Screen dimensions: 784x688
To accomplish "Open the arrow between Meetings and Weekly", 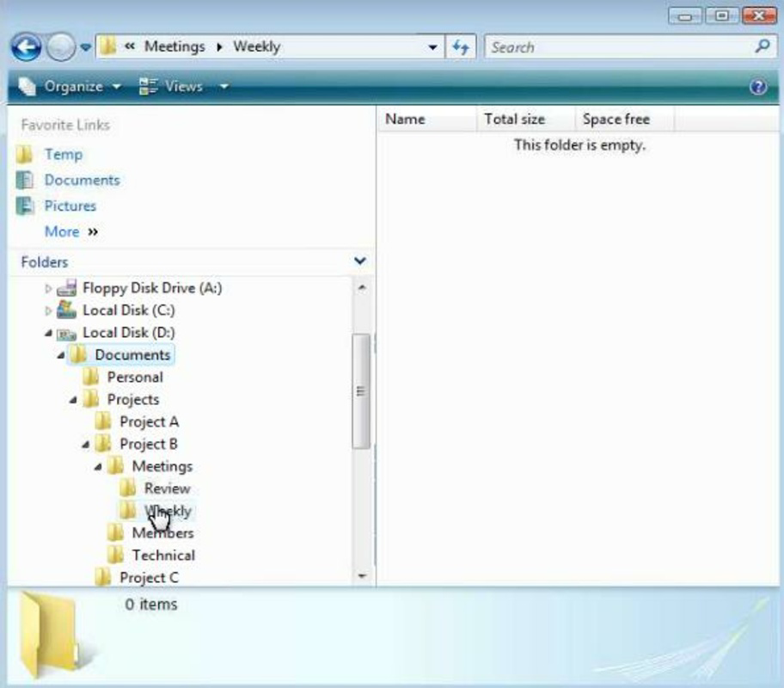I will tap(219, 47).
